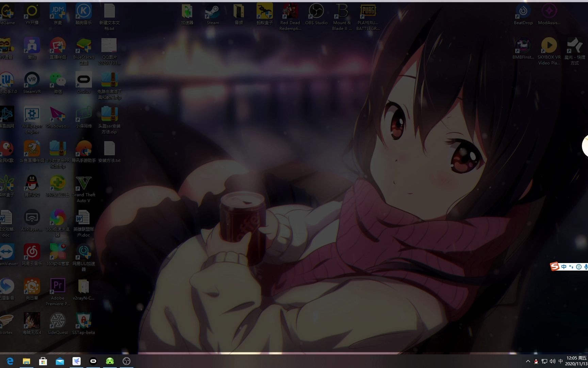588x368 pixels.
Task: Open 免路由激活工具和教程.zip archive
Action: (110, 86)
